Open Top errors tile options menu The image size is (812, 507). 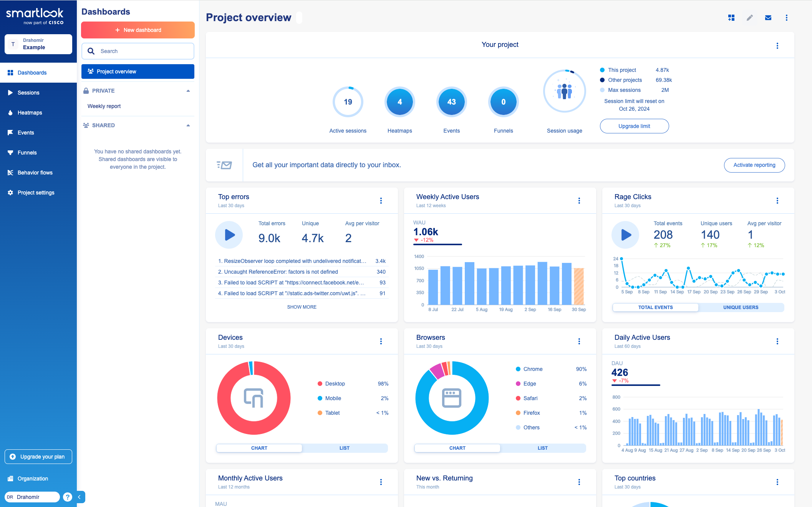click(381, 201)
